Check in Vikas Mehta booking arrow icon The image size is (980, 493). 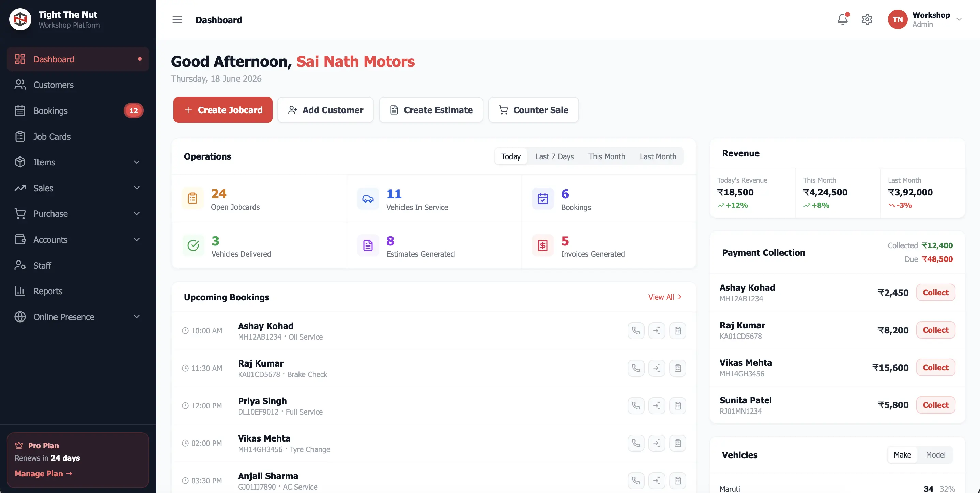pos(657,443)
